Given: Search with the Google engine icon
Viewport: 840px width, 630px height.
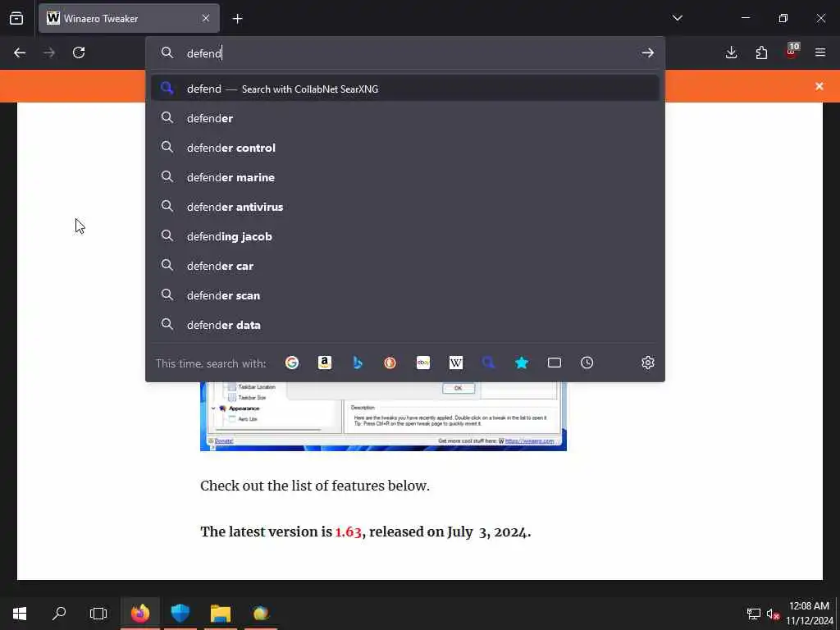Looking at the screenshot, I should tap(292, 363).
